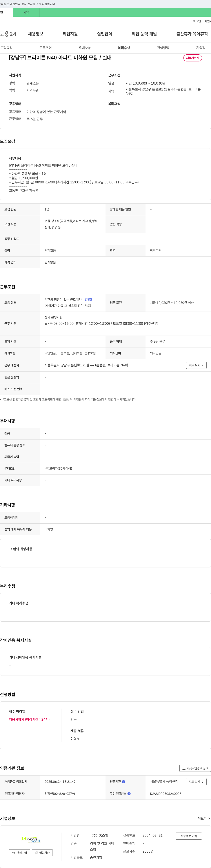The image size is (211, 868).
Task: Open 지도 보기 for 서울특별시 동작구청
Action: 196,782
